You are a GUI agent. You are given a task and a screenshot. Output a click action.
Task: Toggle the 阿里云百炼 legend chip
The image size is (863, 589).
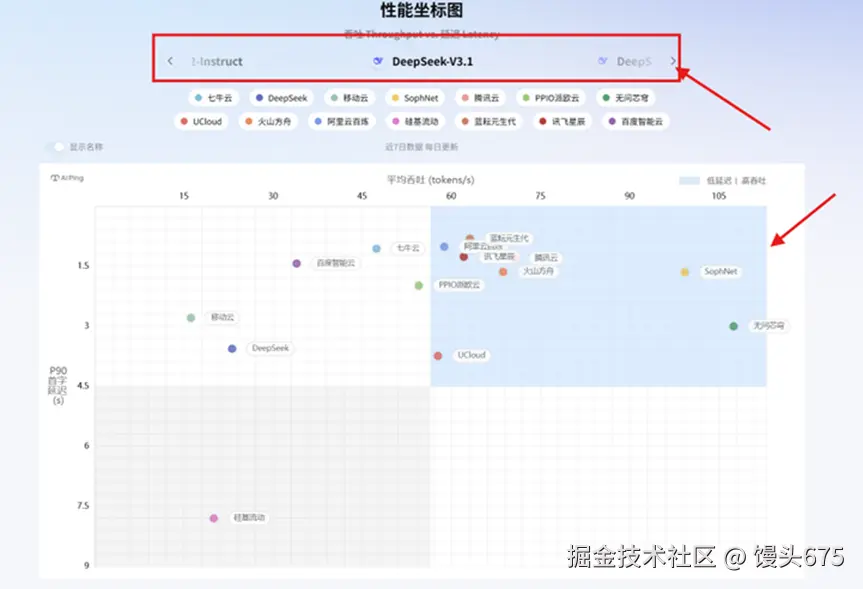pyautogui.click(x=341, y=122)
